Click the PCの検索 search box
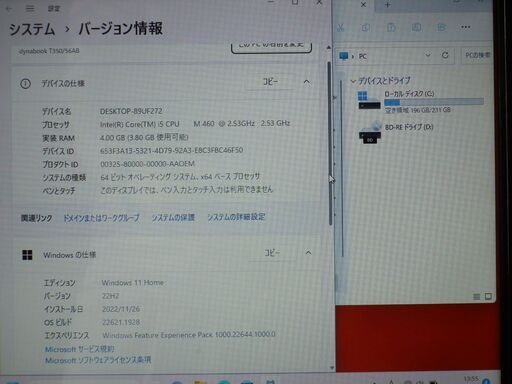The image size is (512, 384). point(477,55)
